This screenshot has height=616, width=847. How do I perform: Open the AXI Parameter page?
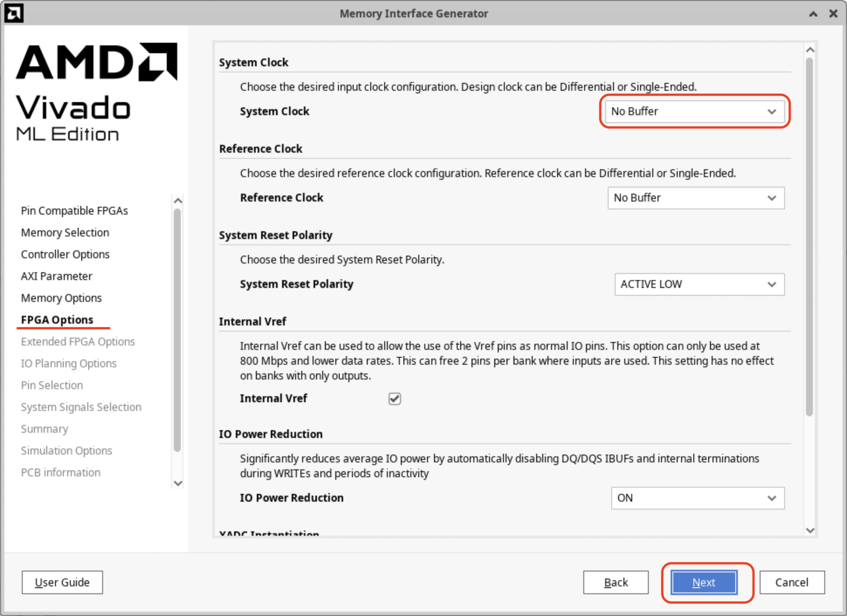(56, 276)
